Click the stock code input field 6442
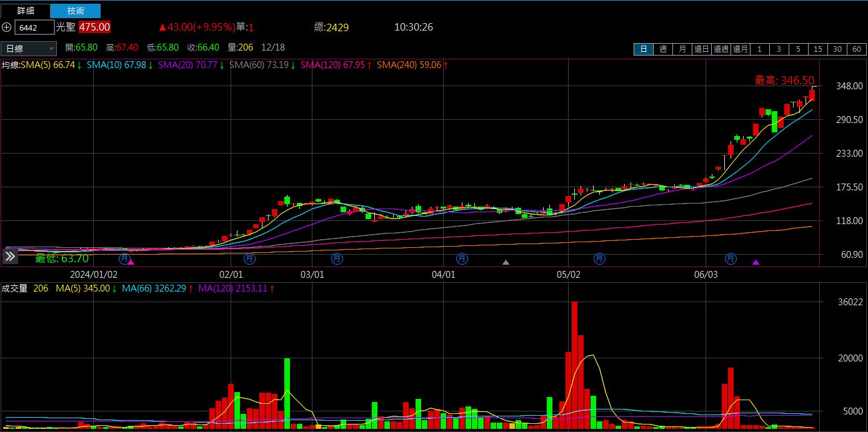Screen dimensions: 868x432 pyautogui.click(x=34, y=27)
